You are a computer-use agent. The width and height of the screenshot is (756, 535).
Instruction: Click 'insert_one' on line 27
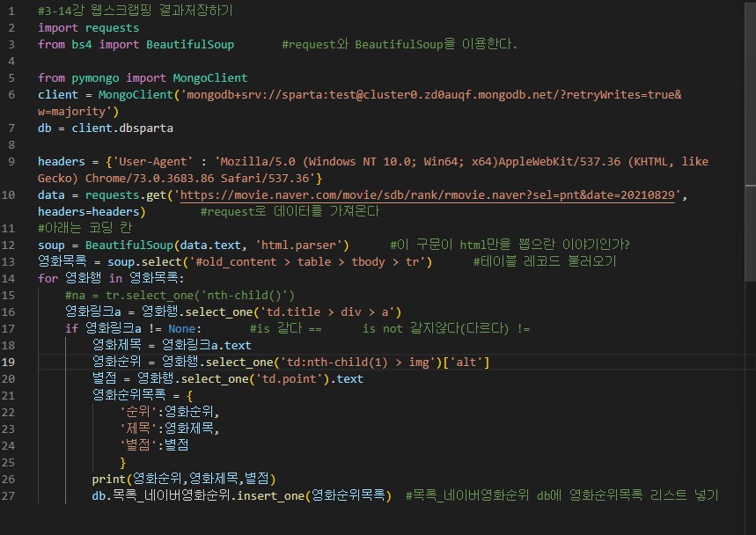pyautogui.click(x=271, y=496)
